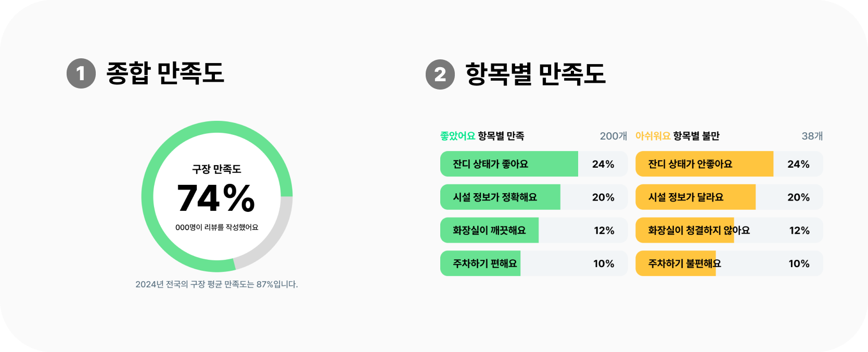
Task: Click the 74% satisfaction donut chart
Action: pos(217,196)
